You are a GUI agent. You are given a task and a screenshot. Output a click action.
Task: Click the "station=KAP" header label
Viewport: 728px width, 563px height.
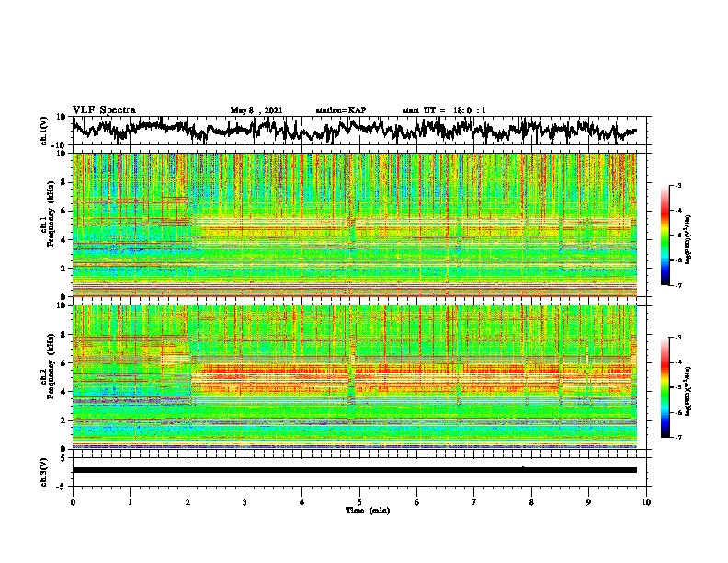[x=341, y=110]
